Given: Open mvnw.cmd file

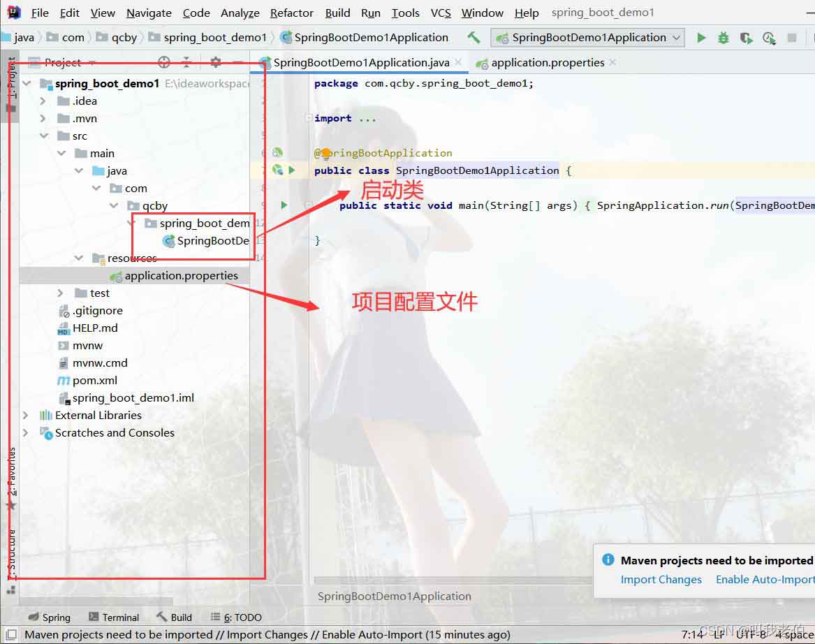Looking at the screenshot, I should [x=92, y=363].
